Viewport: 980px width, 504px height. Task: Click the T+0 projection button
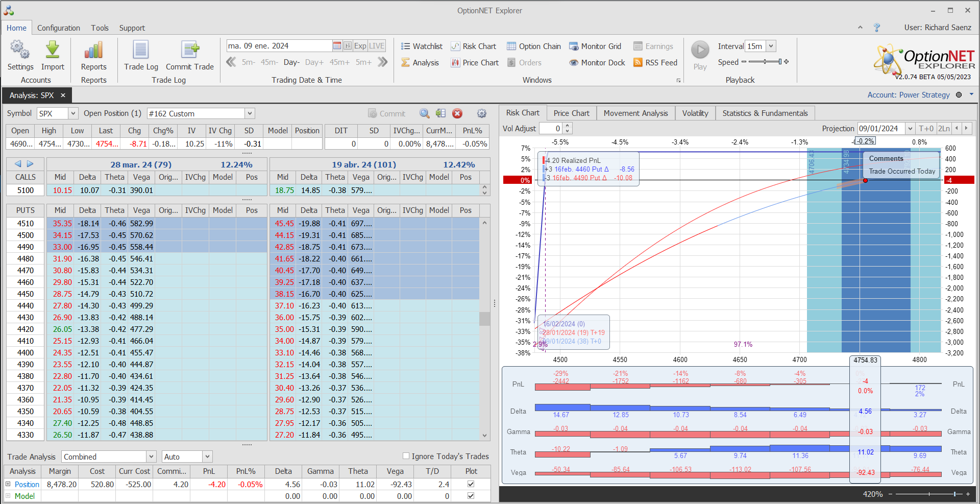tap(926, 129)
